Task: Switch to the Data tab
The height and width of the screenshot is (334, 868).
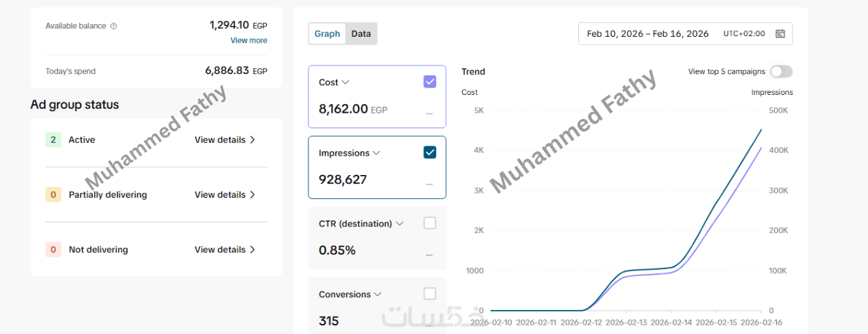Action: (x=361, y=33)
